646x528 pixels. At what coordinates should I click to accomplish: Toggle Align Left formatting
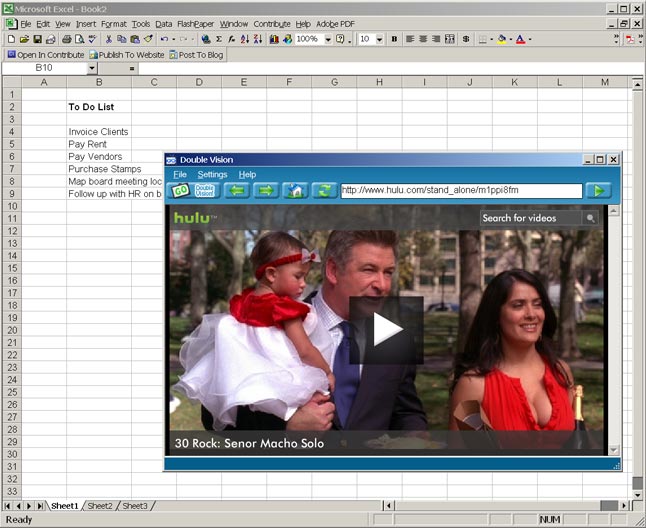point(410,39)
